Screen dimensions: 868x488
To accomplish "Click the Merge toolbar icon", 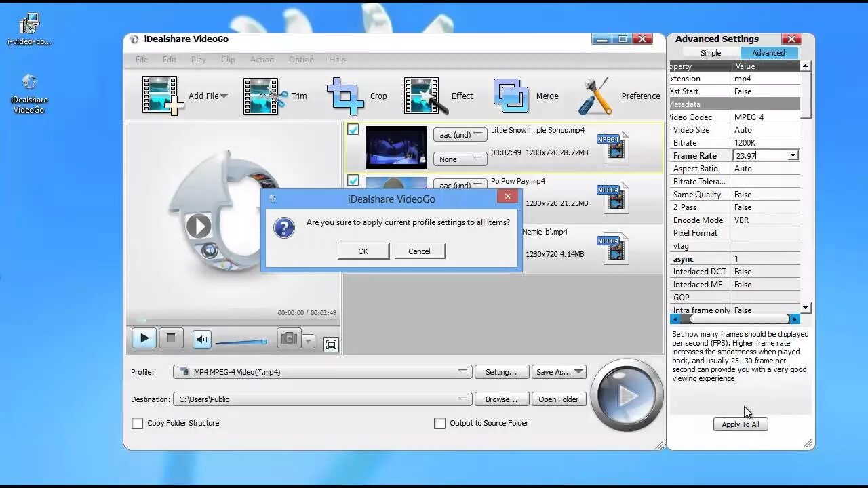I will 511,96.
